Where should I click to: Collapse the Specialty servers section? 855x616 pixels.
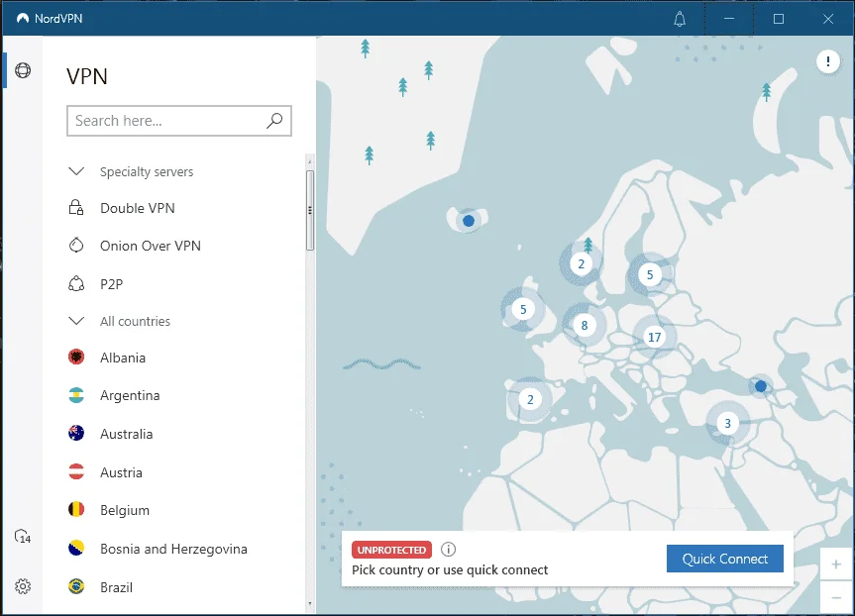(76, 171)
